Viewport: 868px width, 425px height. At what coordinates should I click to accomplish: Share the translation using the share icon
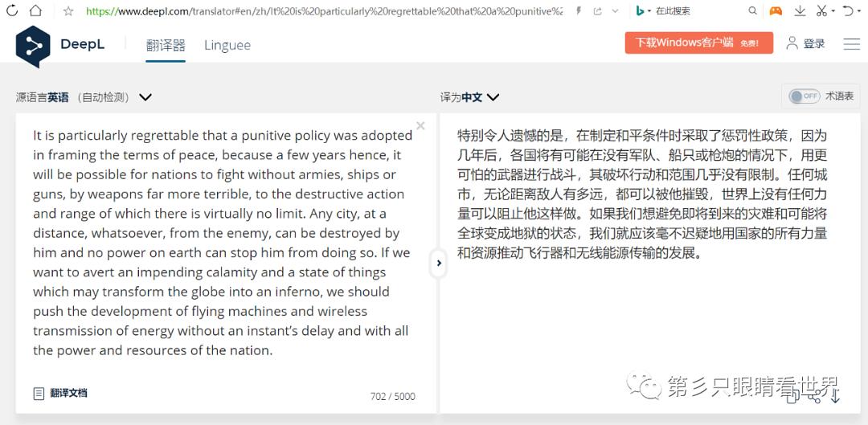[x=814, y=396]
